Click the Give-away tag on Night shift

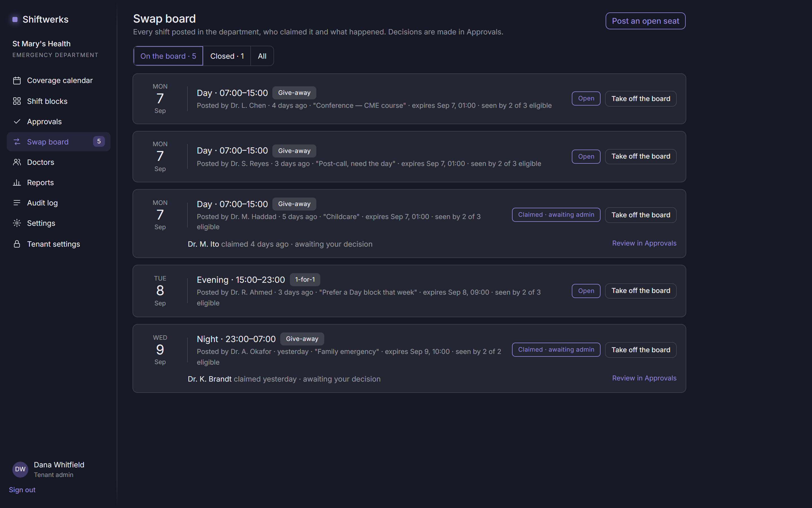coord(302,339)
